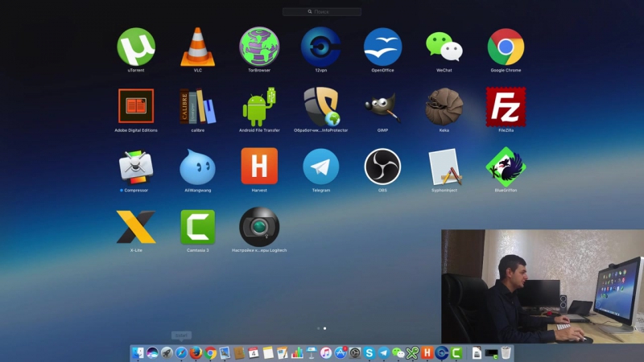Open OBS recording software
The image size is (644, 362).
(382, 167)
